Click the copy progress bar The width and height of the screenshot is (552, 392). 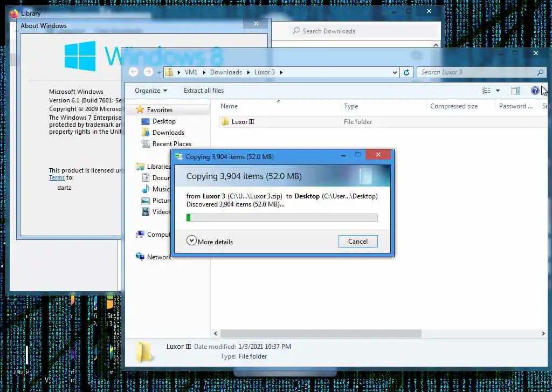coord(281,218)
